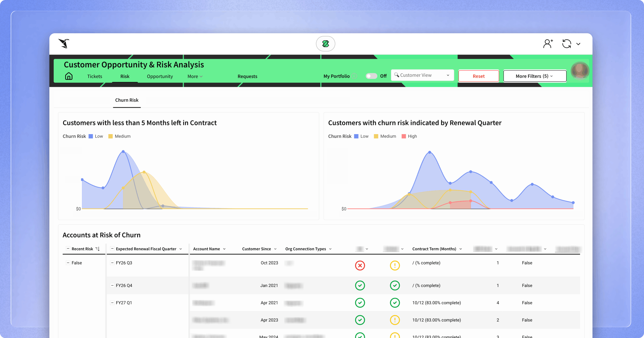Open More Filters panel
Viewport: 644px width, 338px height.
pos(535,76)
